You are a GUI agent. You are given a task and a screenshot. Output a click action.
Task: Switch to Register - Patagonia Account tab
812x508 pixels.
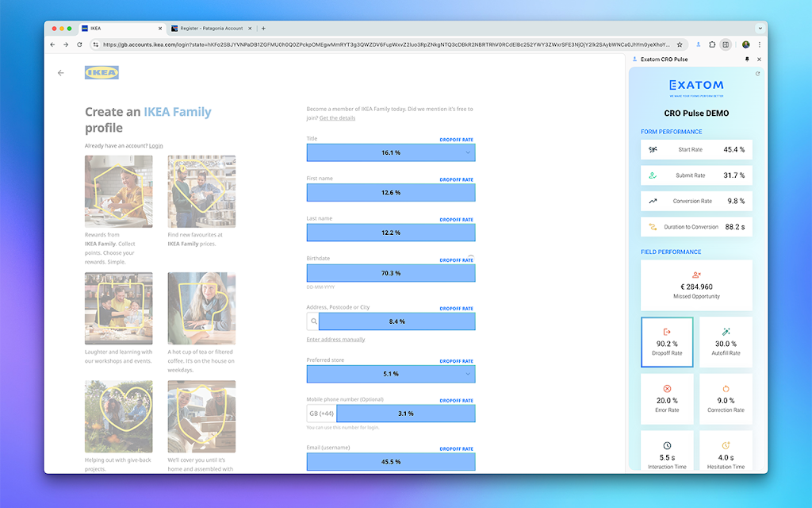coord(211,29)
